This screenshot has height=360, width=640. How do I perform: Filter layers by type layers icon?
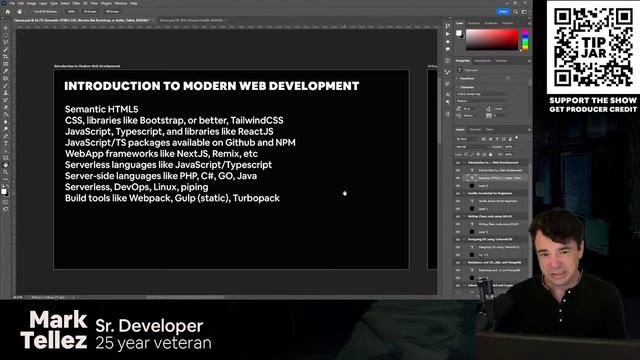pyautogui.click(x=497, y=139)
